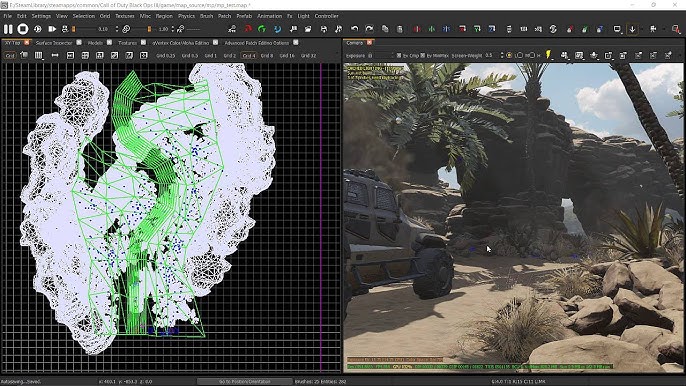
Task: Toggle the 'by Clip' checkbox
Action: click(x=399, y=56)
